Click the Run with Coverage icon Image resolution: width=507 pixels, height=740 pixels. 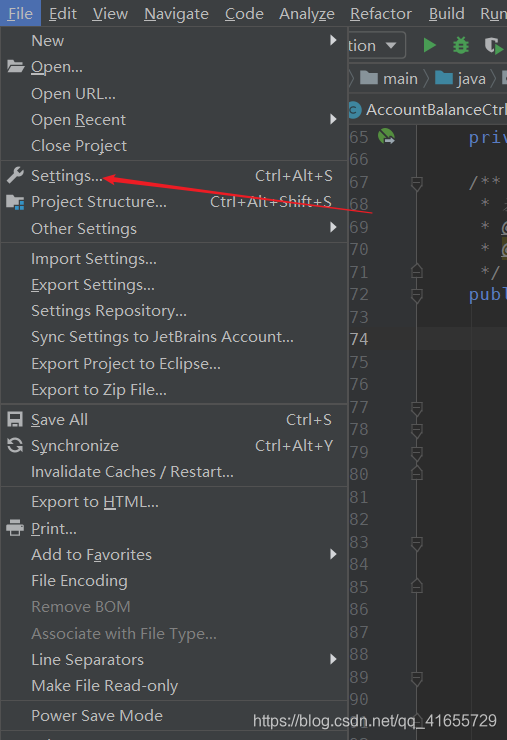494,46
